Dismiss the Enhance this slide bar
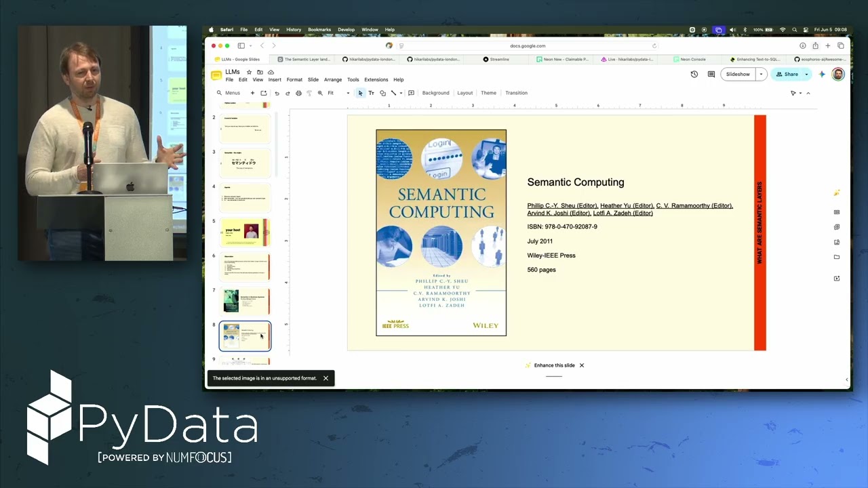The height and width of the screenshot is (488, 868). (582, 365)
